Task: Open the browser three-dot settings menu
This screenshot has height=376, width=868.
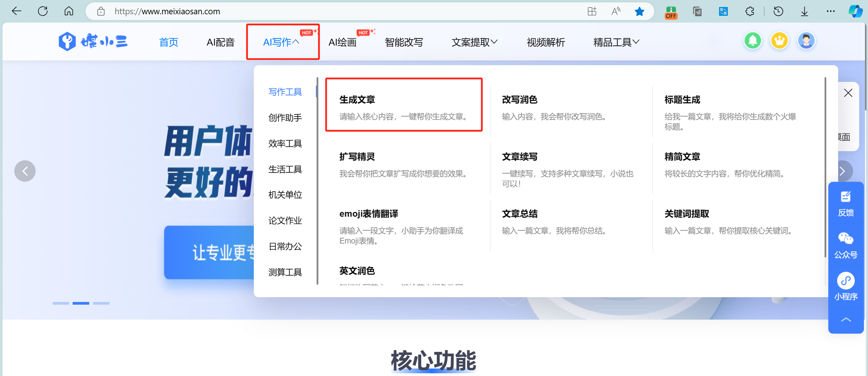Action: click(831, 12)
